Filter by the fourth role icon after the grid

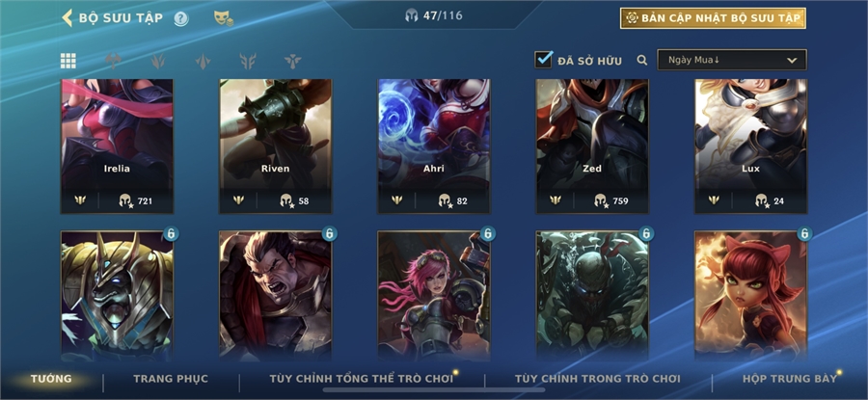(x=248, y=61)
